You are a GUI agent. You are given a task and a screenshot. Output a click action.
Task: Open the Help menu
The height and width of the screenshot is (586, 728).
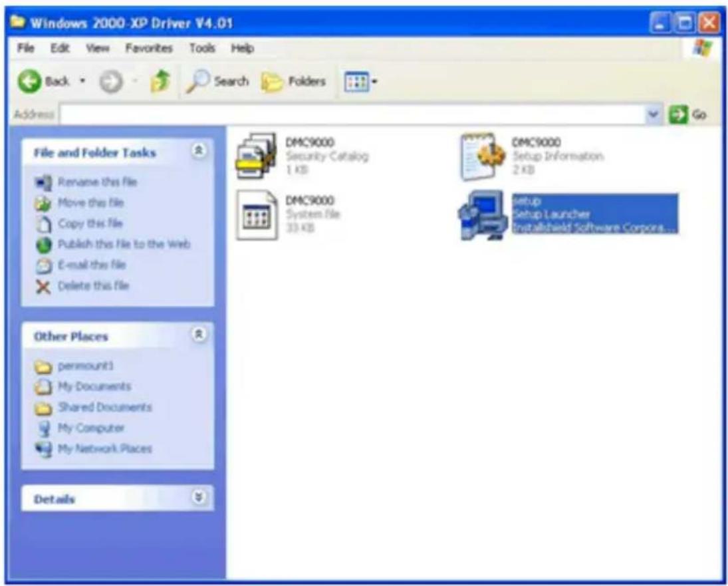coord(243,48)
